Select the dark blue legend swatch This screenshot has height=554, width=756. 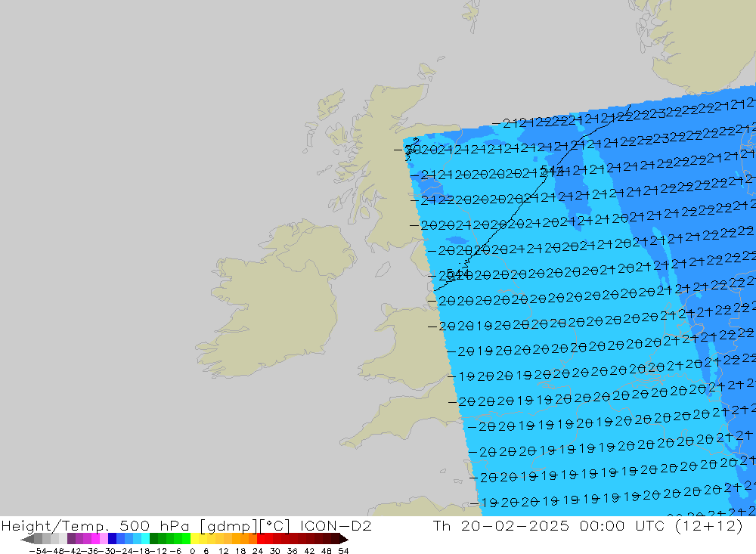[x=113, y=539]
